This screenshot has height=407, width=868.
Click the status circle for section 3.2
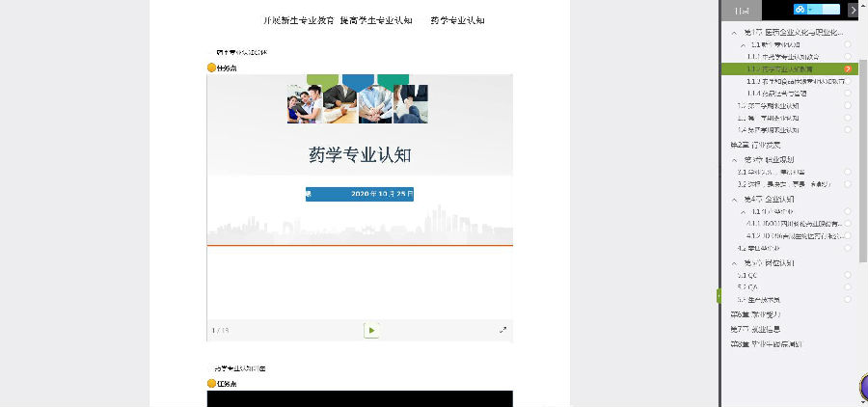(848, 184)
